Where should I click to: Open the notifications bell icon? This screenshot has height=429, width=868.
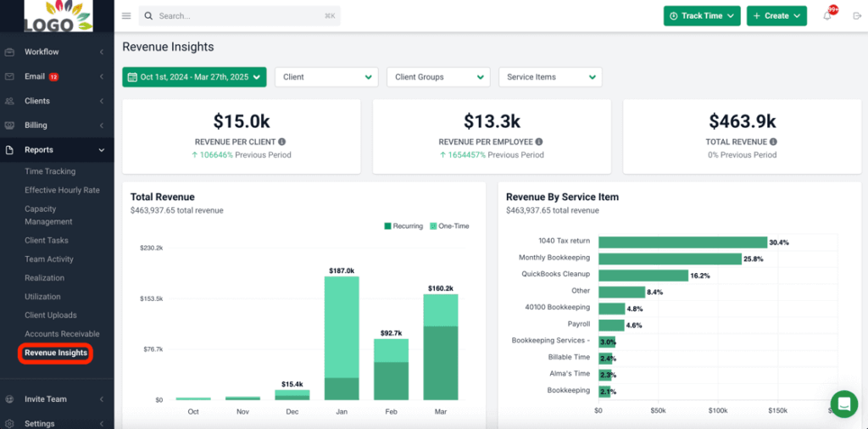point(827,16)
